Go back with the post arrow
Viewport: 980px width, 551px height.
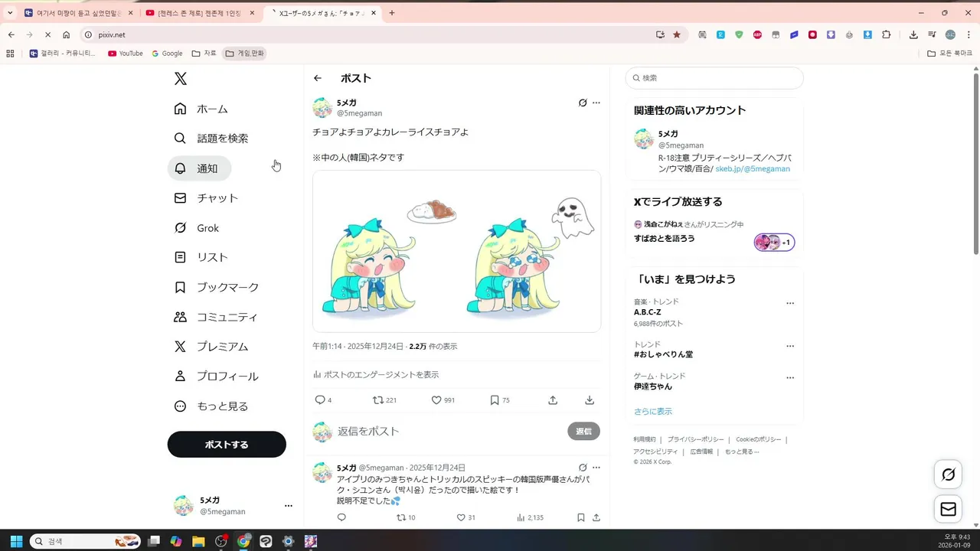318,78
